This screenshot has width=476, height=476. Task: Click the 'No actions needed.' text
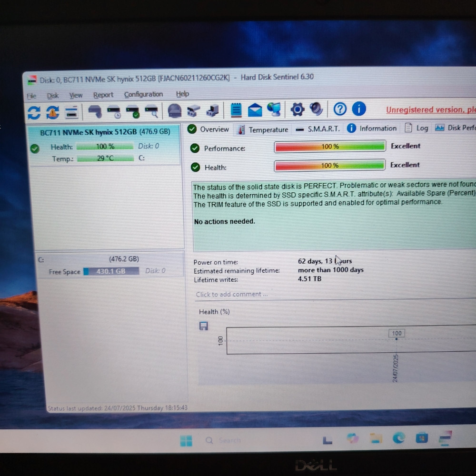225,222
